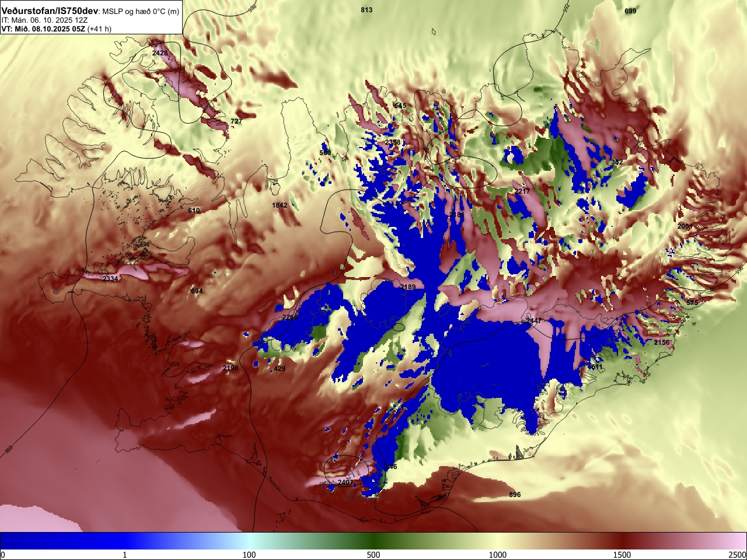Click the 727 value on the map
The image size is (747, 560).
236,121
